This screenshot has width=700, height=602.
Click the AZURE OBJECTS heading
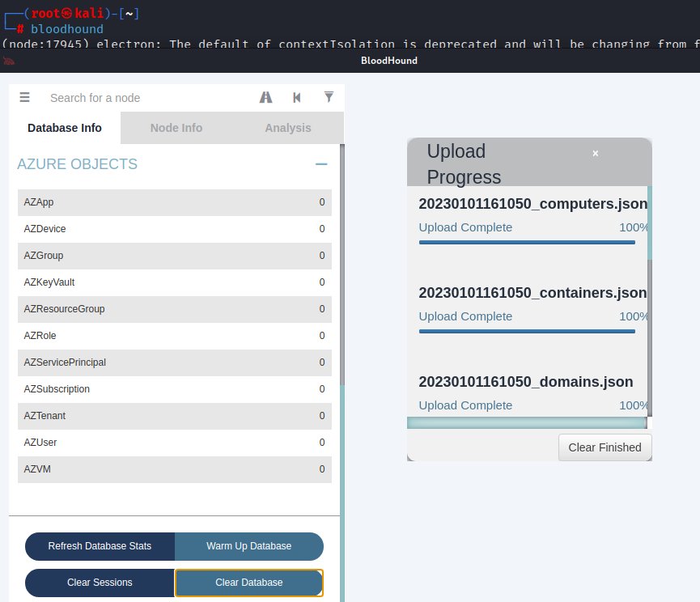77,164
